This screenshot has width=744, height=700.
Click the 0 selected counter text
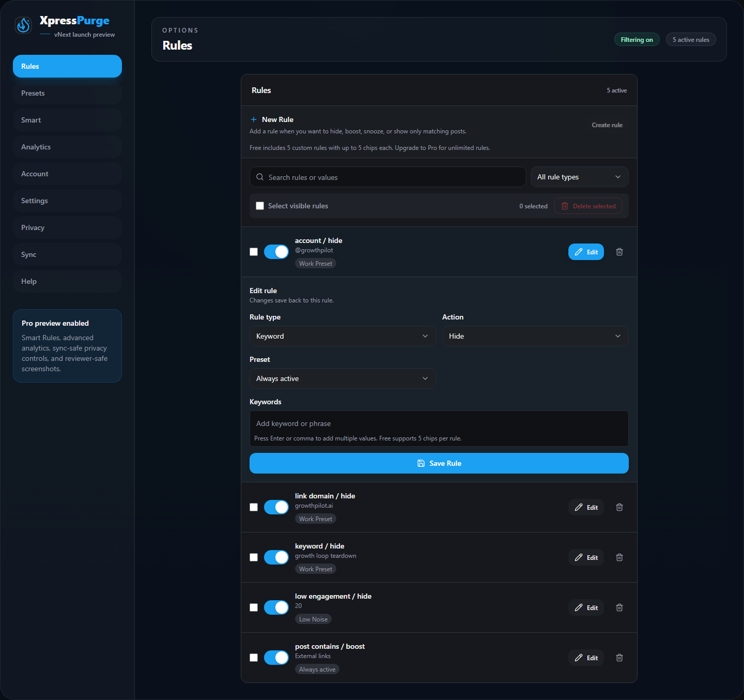533,206
